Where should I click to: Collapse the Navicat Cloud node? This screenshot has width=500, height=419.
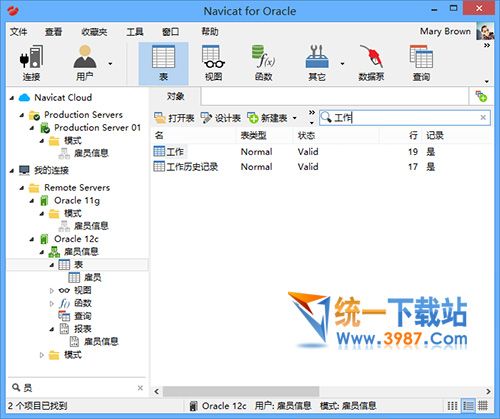coord(12,98)
